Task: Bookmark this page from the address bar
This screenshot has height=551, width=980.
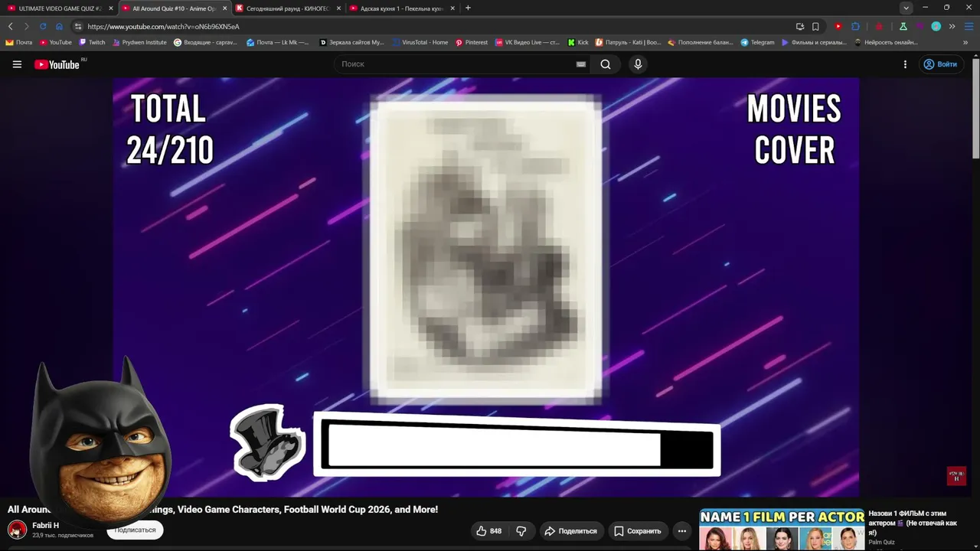Action: (x=815, y=26)
